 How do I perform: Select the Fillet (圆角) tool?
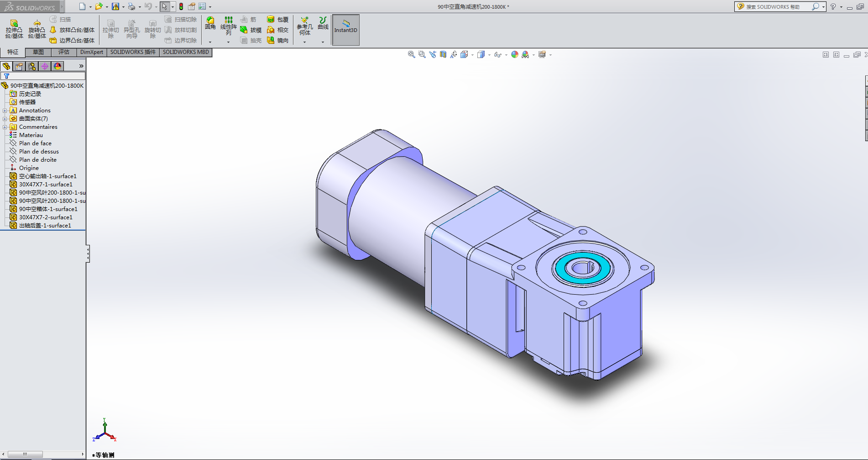[x=210, y=23]
